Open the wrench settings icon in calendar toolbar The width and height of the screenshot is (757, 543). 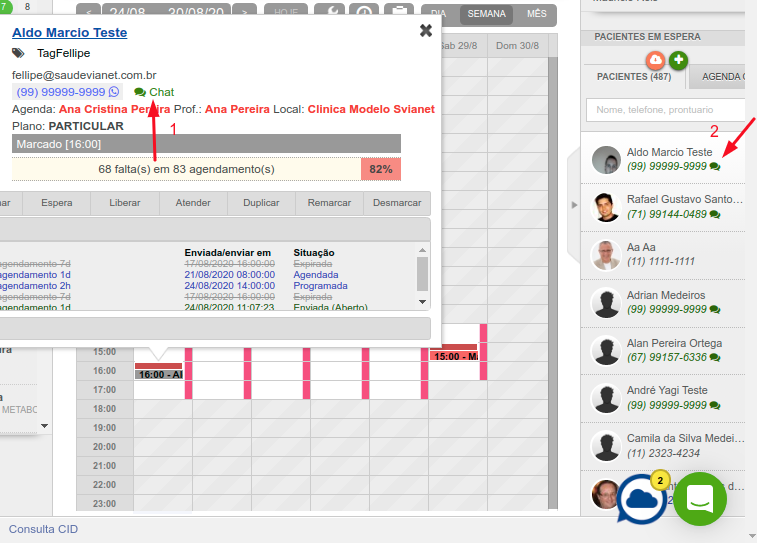click(x=330, y=12)
